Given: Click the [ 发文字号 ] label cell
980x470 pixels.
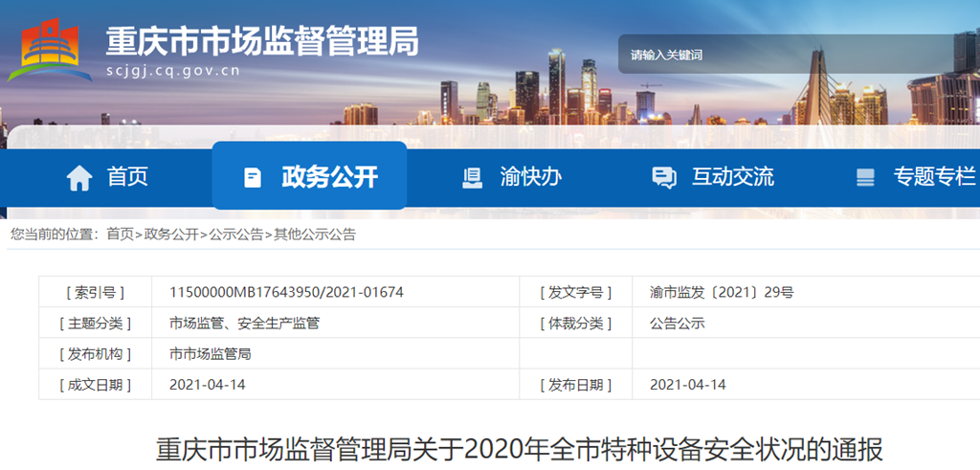Looking at the screenshot, I should point(575,292).
